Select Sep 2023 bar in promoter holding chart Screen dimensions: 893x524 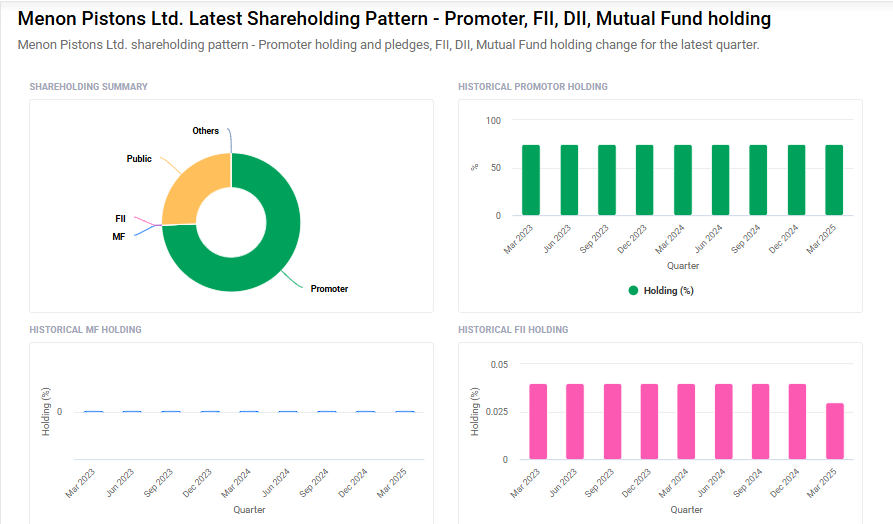[x=607, y=180]
